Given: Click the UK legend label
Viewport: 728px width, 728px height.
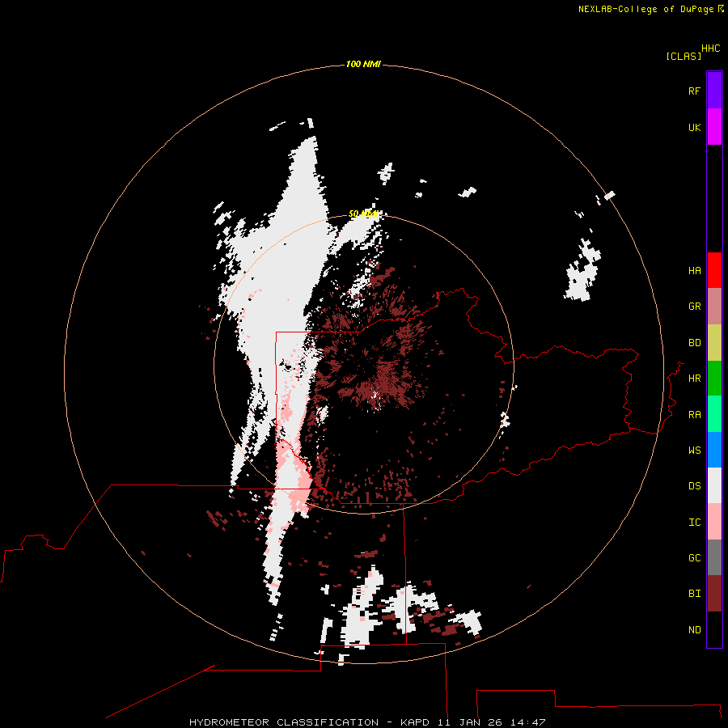Looking at the screenshot, I should pos(694,127).
